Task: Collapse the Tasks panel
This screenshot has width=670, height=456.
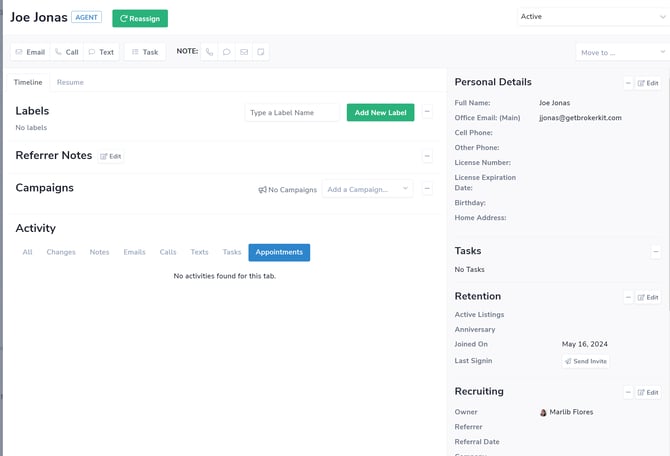Action: (656, 252)
